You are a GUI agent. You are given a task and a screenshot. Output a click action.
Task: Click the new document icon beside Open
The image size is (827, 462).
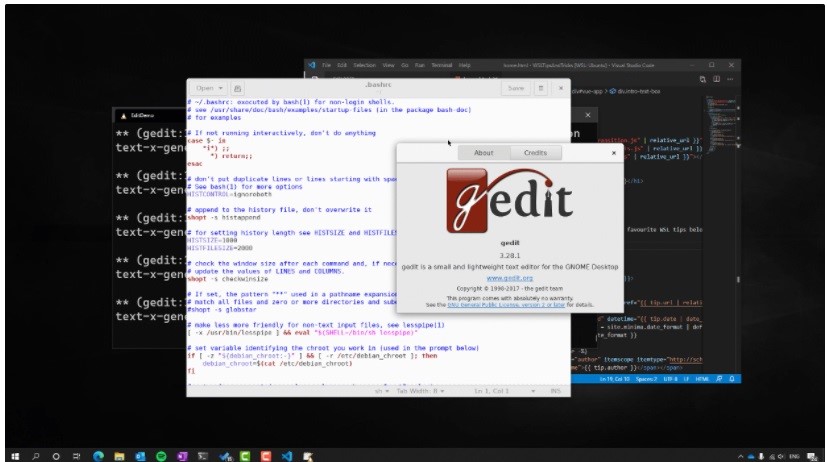click(x=238, y=88)
